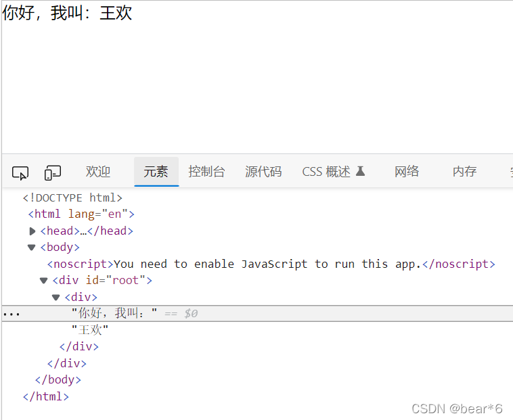Select the "王欢" text node
513x420 pixels.
pyautogui.click(x=89, y=330)
